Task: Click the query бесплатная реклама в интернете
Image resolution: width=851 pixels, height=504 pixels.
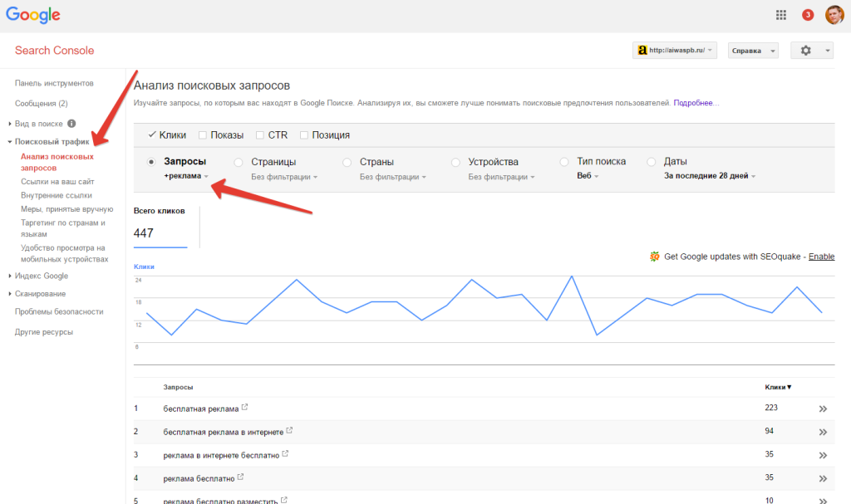Action: click(223, 433)
